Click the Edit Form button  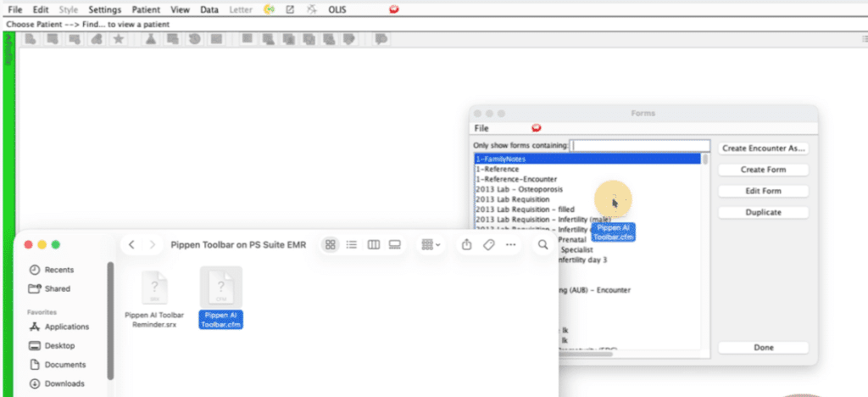tap(763, 191)
